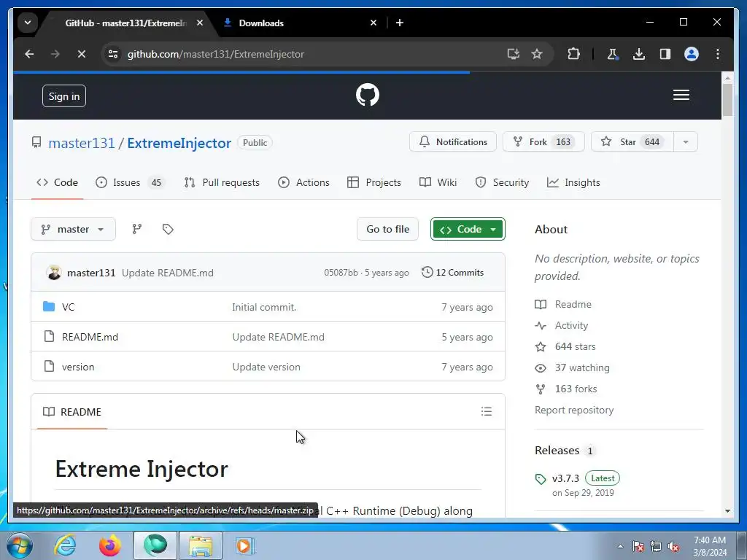
Task: Open the Projects tab
Action: (x=374, y=182)
